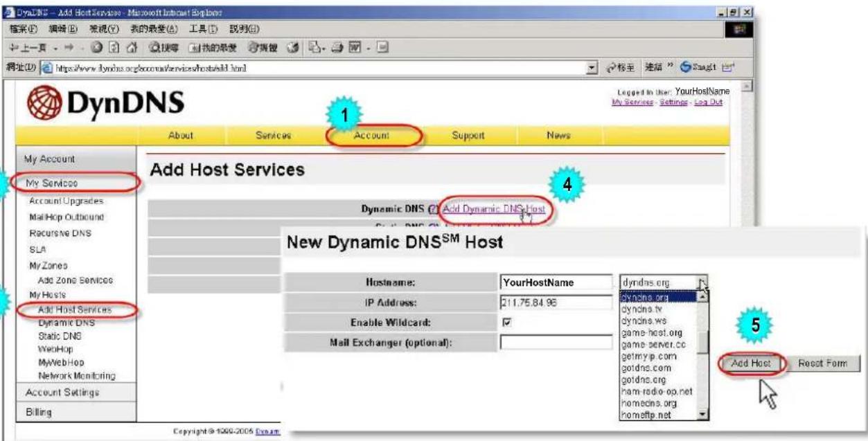Open the Support tab in yellow nav bar
This screenshot has width=868, height=441.
[468, 136]
